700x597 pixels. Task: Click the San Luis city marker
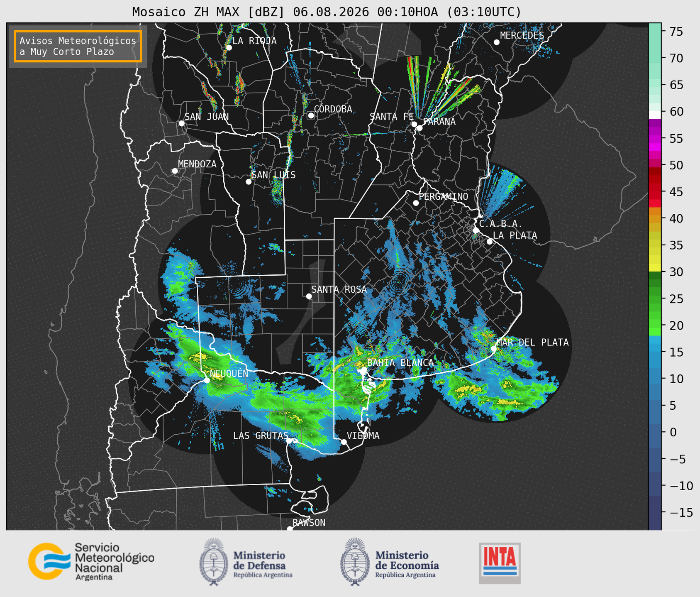(249, 182)
